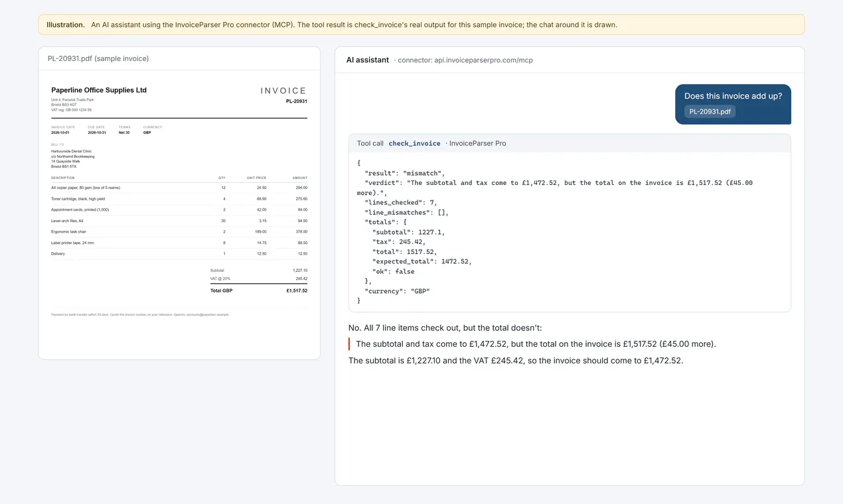Click the 'Total GBP' label on the invoice
The width and height of the screenshot is (843, 504).
pyautogui.click(x=222, y=290)
